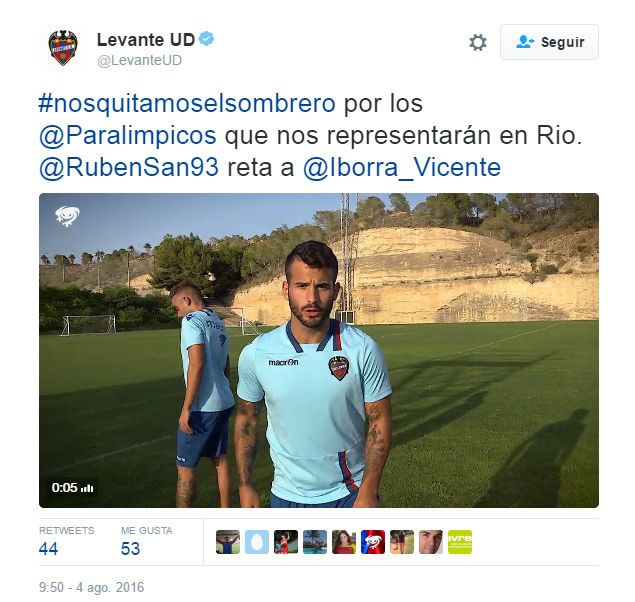Open the default egg avatar profile
Viewport: 635px width, 602px height.
[x=257, y=542]
